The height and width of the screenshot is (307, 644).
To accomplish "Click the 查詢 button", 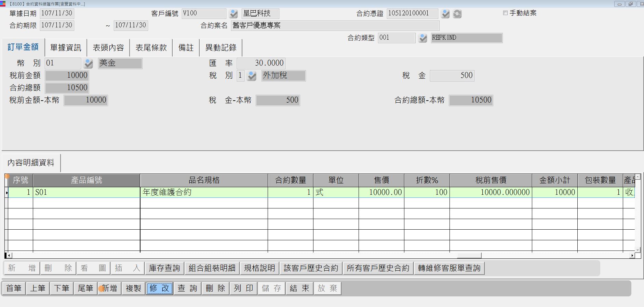I will click(x=187, y=289).
